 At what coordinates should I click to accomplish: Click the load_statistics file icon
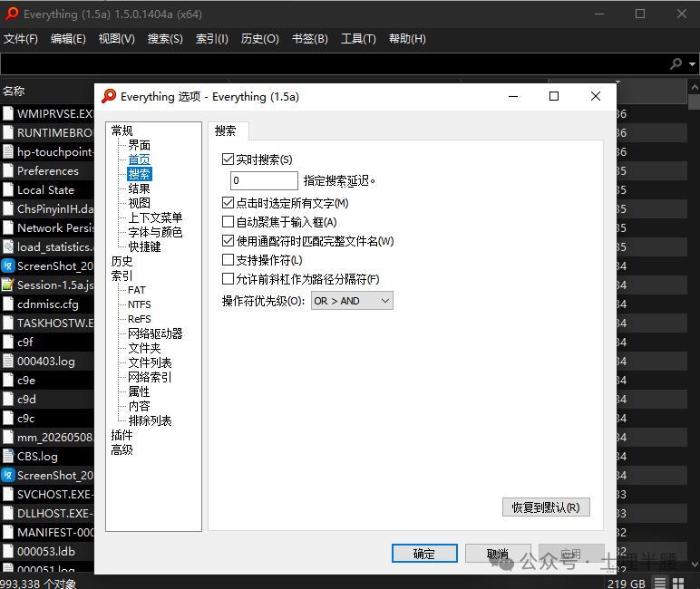[x=8, y=246]
